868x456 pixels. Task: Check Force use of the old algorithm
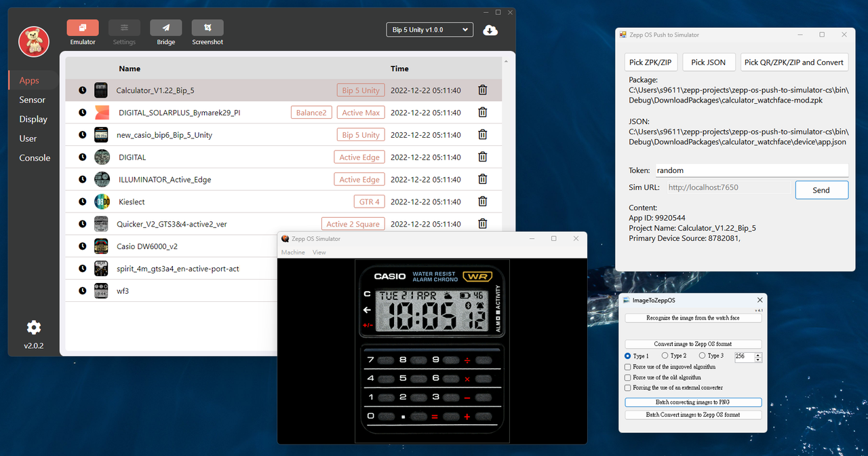[628, 377]
